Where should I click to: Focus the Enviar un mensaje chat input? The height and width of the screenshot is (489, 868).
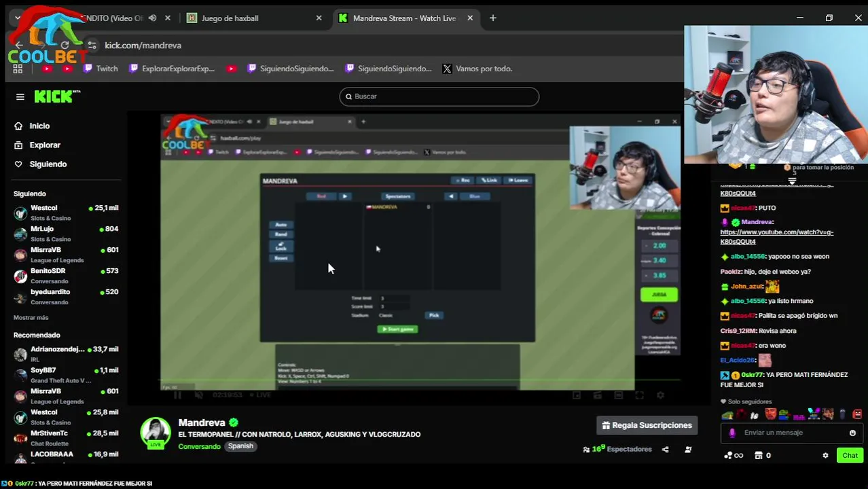coord(792,433)
